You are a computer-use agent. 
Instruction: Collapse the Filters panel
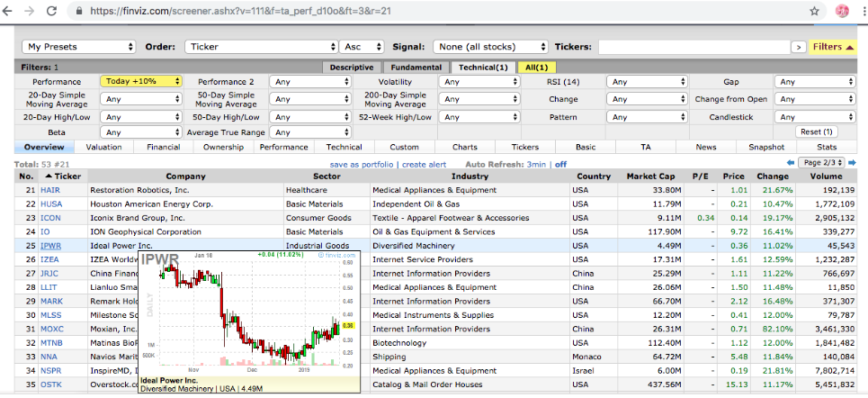coord(834,47)
